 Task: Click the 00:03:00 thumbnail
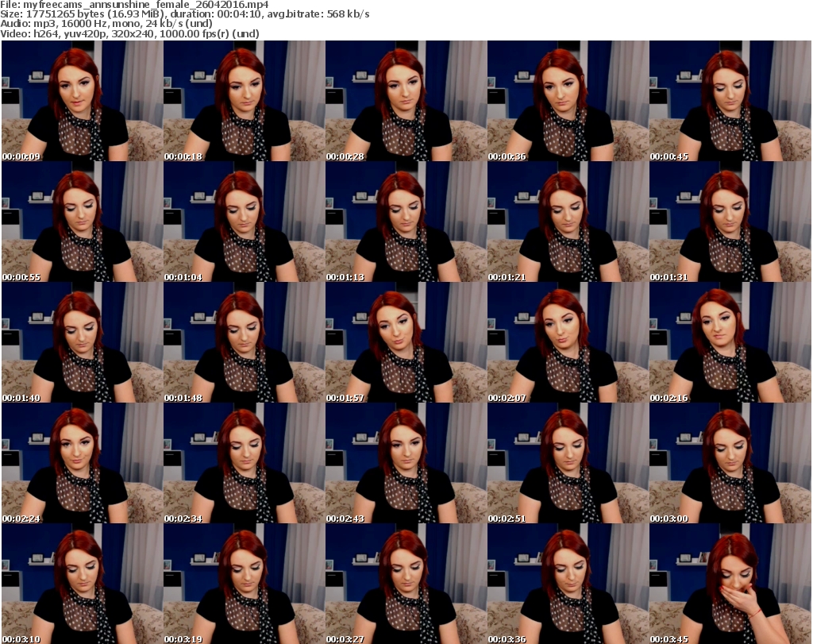(730, 463)
